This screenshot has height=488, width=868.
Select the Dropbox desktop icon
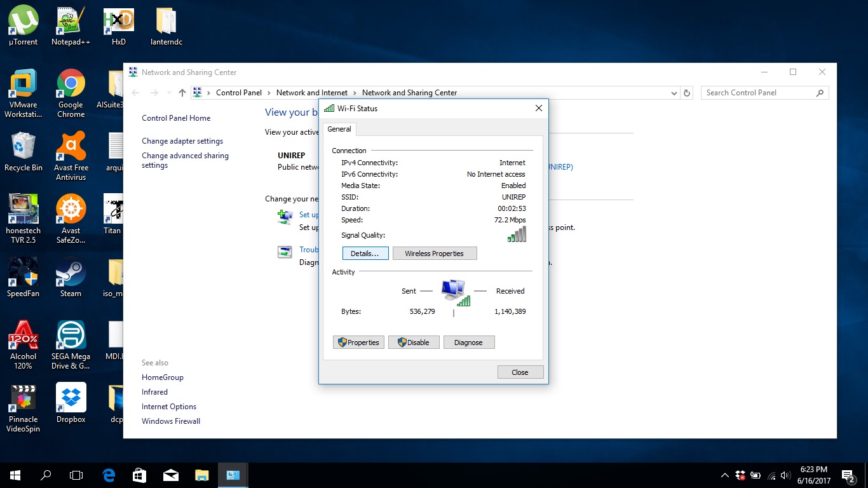click(71, 403)
